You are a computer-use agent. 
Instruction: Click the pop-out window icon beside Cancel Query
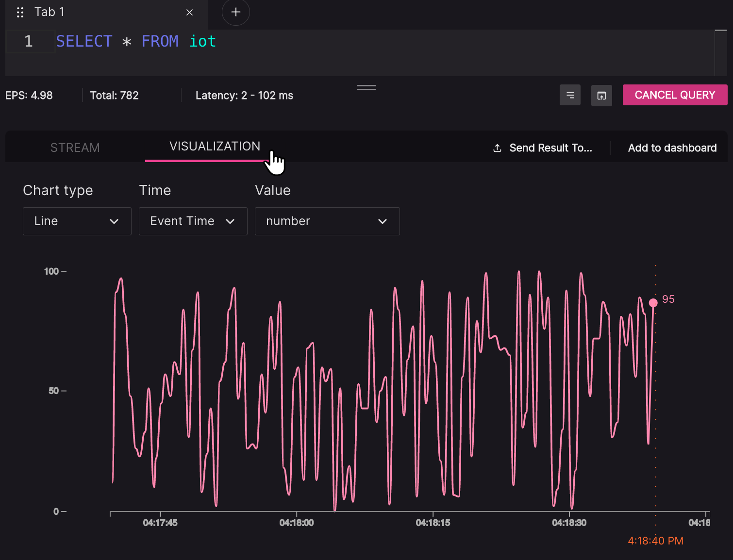(x=601, y=96)
